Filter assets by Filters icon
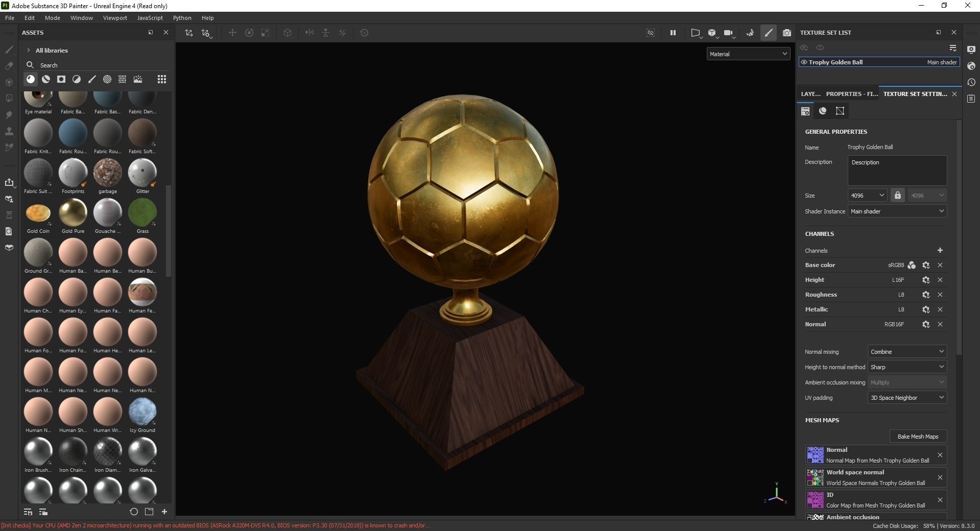This screenshot has height=531, width=980. tap(77, 79)
